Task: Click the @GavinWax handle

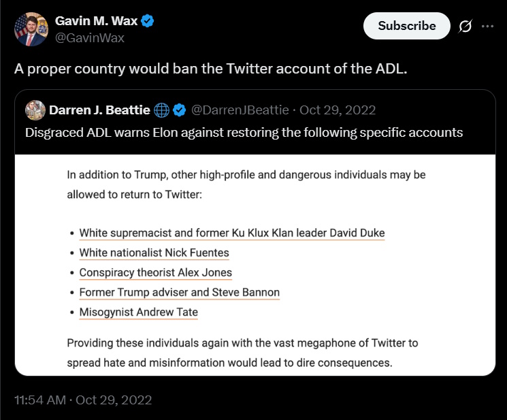Action: [90, 37]
